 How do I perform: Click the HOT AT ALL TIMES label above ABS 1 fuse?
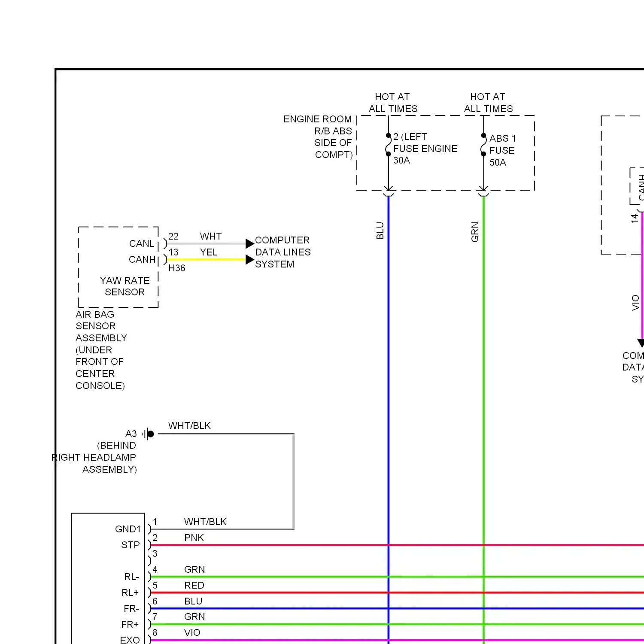pos(488,103)
